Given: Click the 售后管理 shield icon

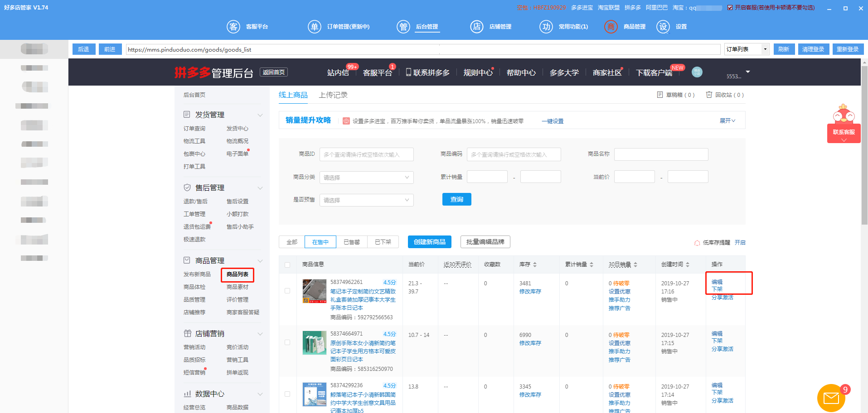Looking at the screenshot, I should click(187, 187).
